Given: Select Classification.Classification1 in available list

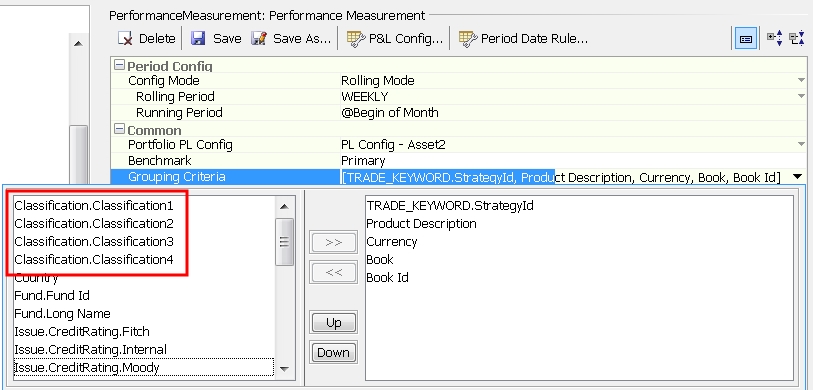Looking at the screenshot, I should tap(94, 206).
